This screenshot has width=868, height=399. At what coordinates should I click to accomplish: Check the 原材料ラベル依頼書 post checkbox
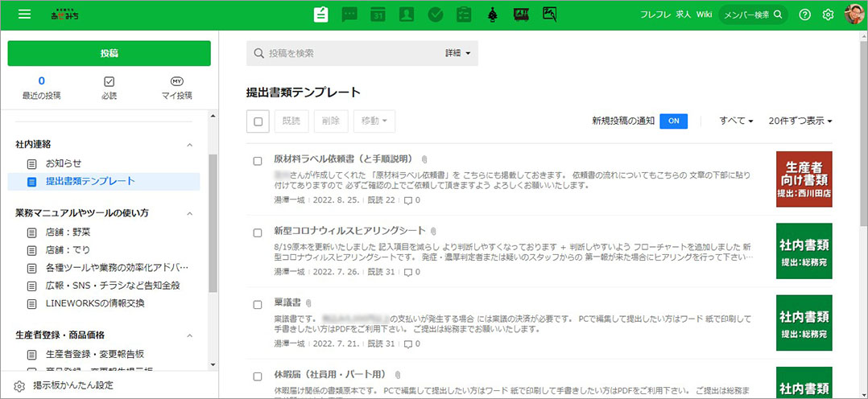258,161
